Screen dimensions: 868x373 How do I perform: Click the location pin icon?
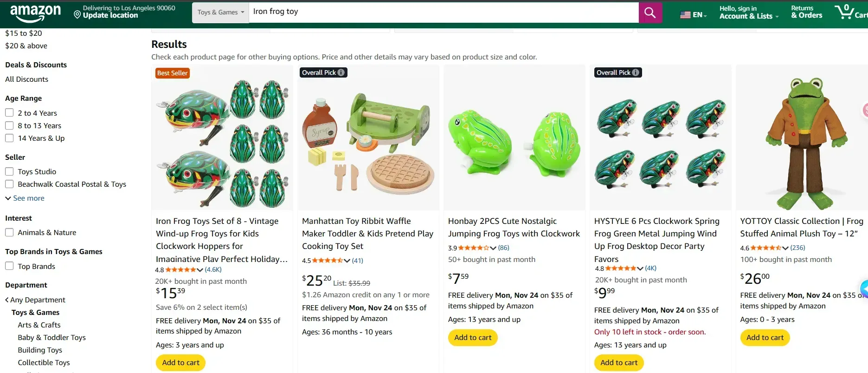point(77,15)
